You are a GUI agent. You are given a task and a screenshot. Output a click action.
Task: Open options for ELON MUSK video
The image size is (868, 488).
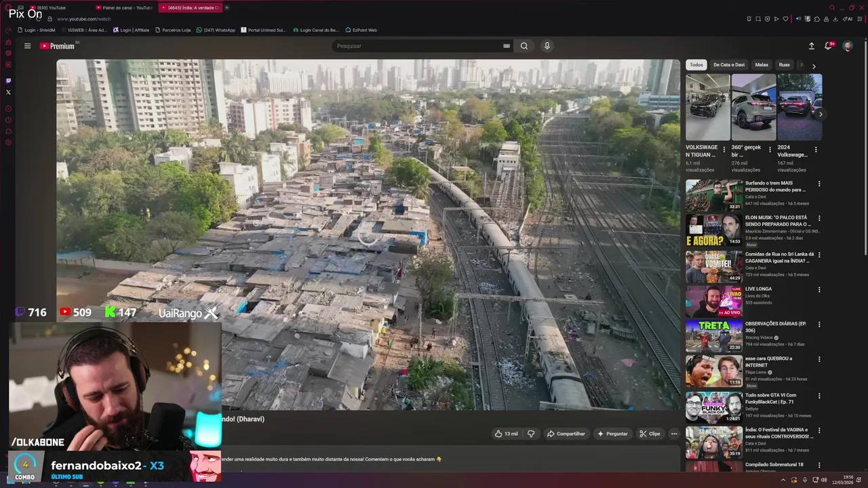pyautogui.click(x=819, y=218)
